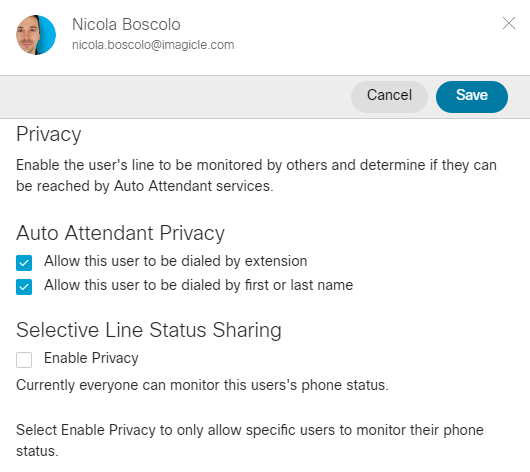Click the Auto Attendant Privacy heading
This screenshot has height=472, width=530.
pyautogui.click(x=120, y=233)
